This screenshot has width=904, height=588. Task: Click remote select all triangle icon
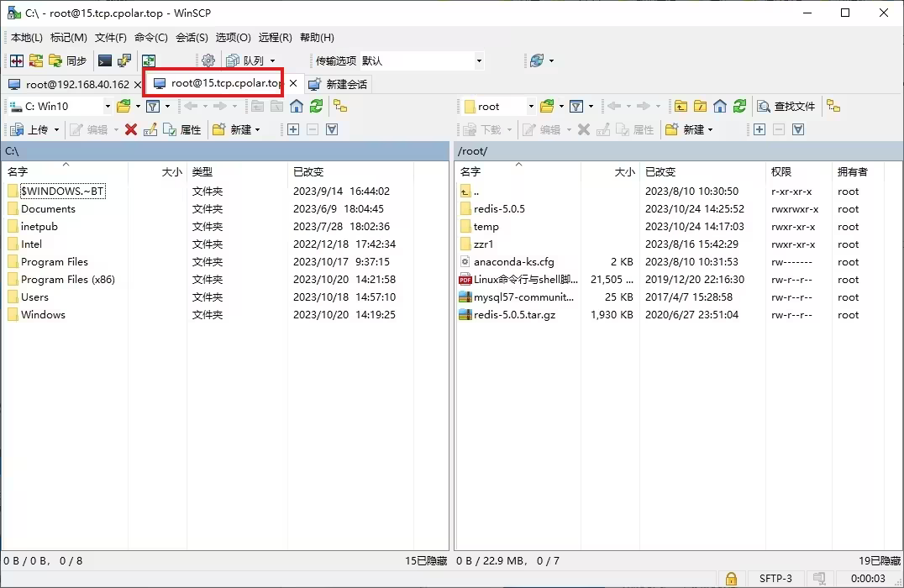798,129
